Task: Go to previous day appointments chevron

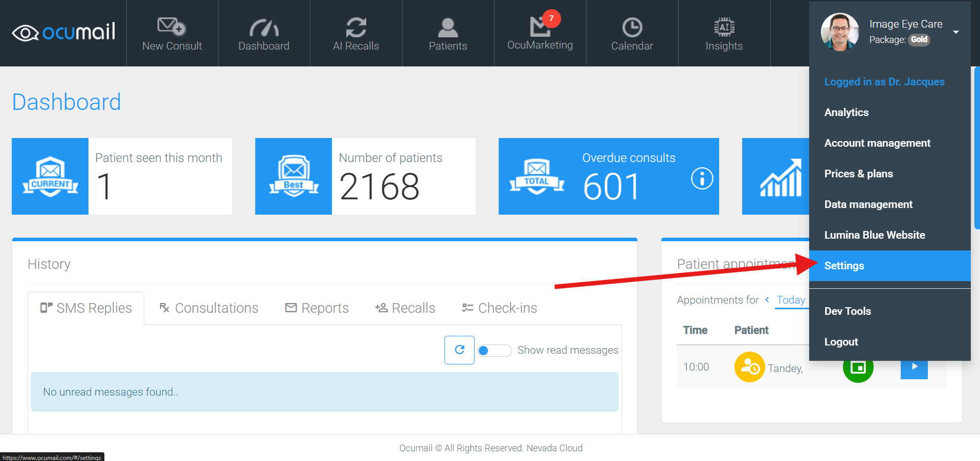Action: [767, 300]
